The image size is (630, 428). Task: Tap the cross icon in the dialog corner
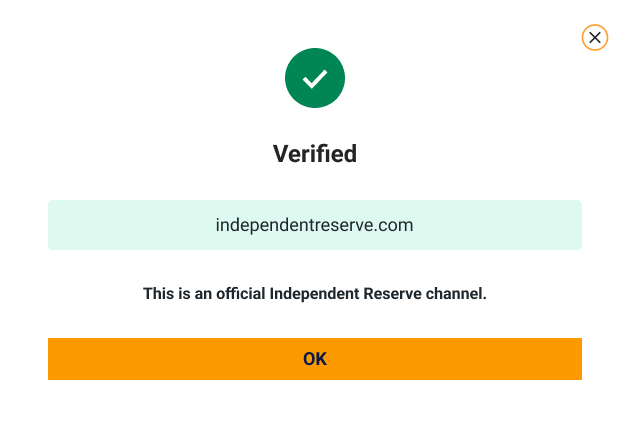[595, 38]
